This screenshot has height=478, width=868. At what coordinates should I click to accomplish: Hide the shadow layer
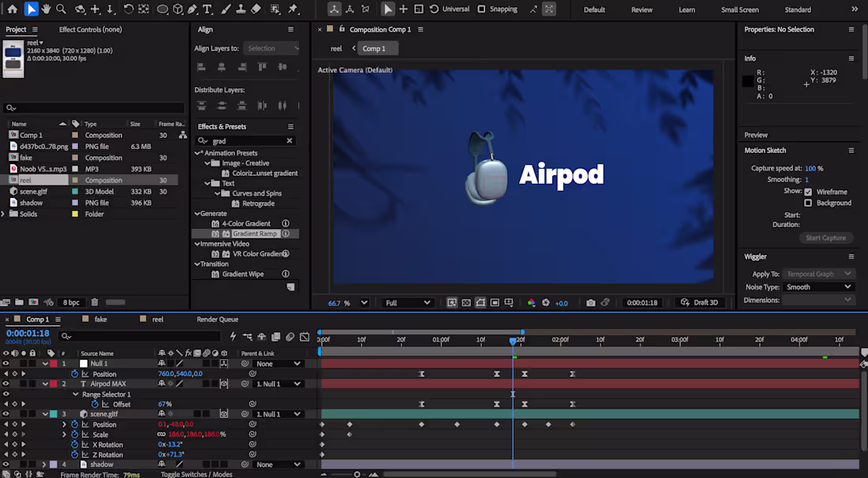pos(6,464)
